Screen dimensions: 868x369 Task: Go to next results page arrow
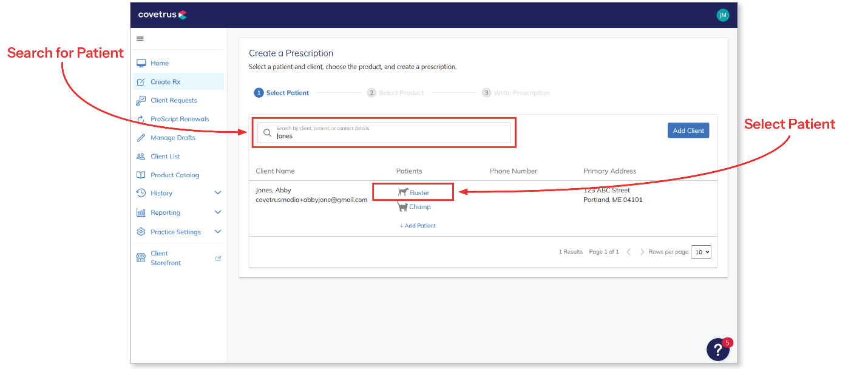[x=642, y=252]
